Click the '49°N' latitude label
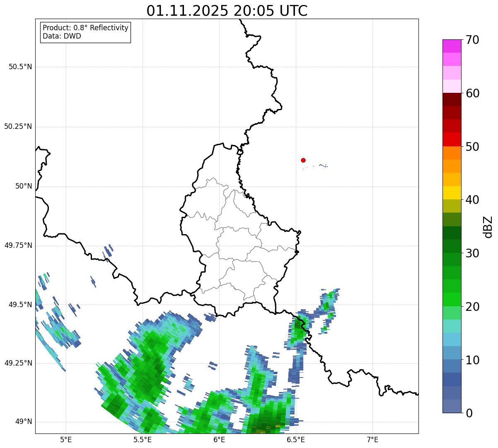 coord(24,421)
